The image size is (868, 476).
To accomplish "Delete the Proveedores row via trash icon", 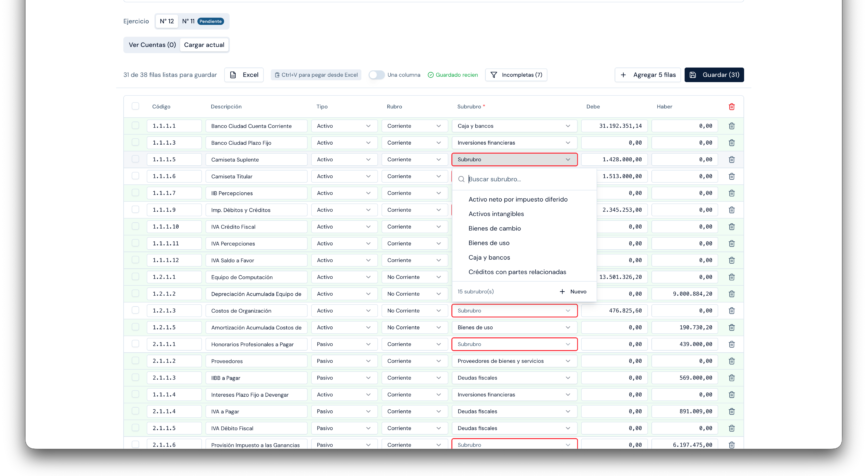I will 731,361.
